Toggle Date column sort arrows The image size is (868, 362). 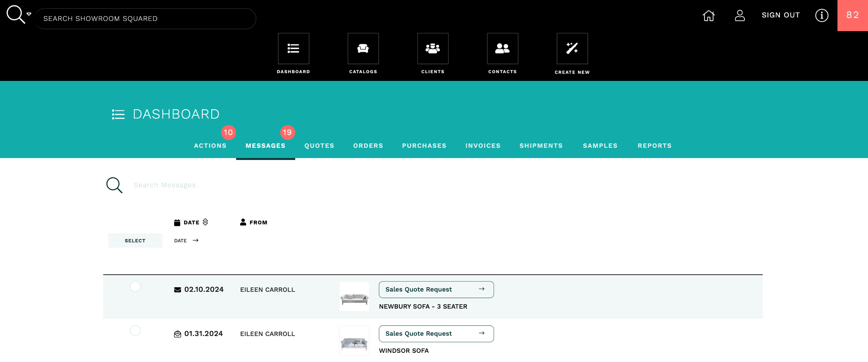tap(205, 222)
